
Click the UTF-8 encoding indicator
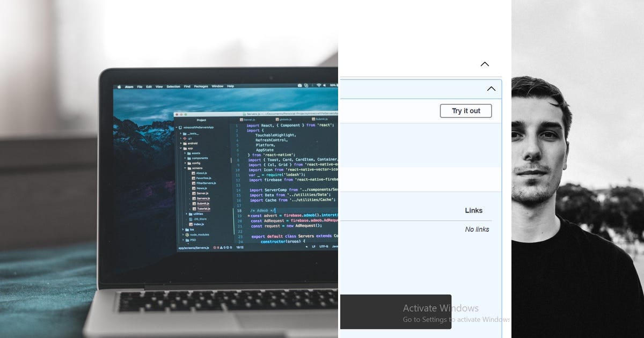[x=324, y=246]
